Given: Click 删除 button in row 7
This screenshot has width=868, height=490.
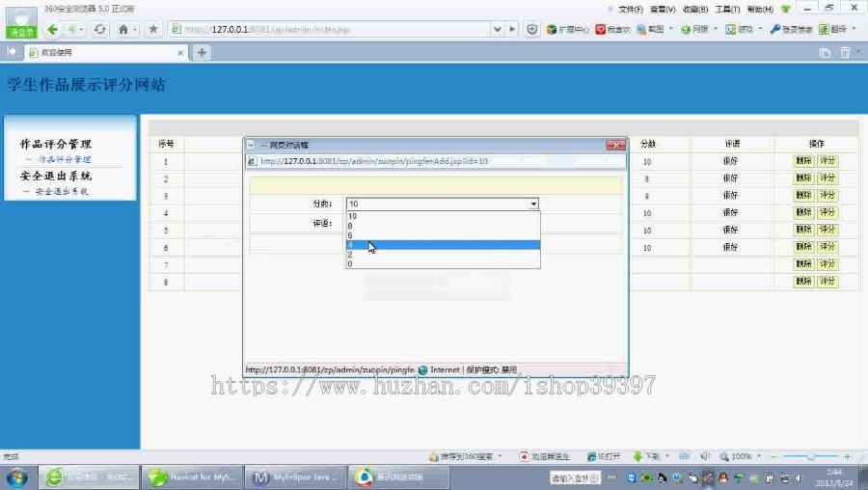Looking at the screenshot, I should click(803, 264).
